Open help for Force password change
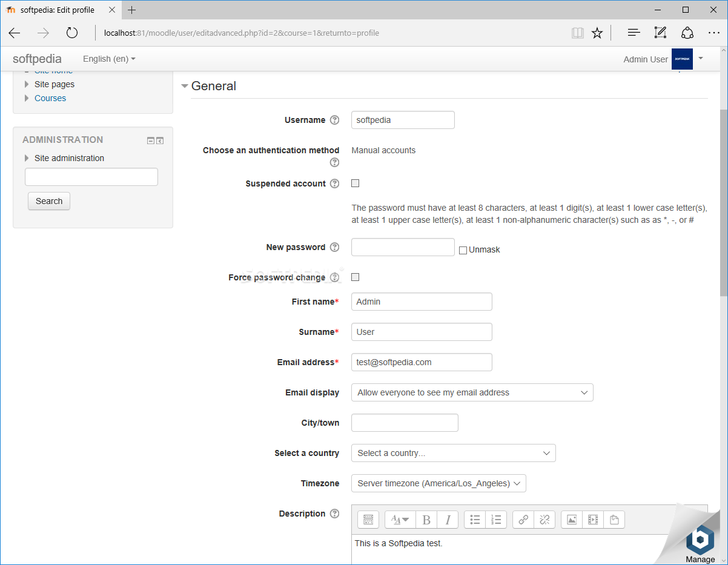Viewport: 728px width, 565px height. [334, 277]
